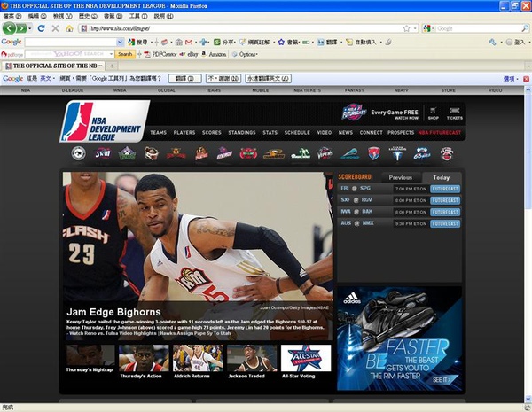Open the Rio Grande Valley Vipers team logo
This screenshot has height=412, width=532.
(325, 153)
